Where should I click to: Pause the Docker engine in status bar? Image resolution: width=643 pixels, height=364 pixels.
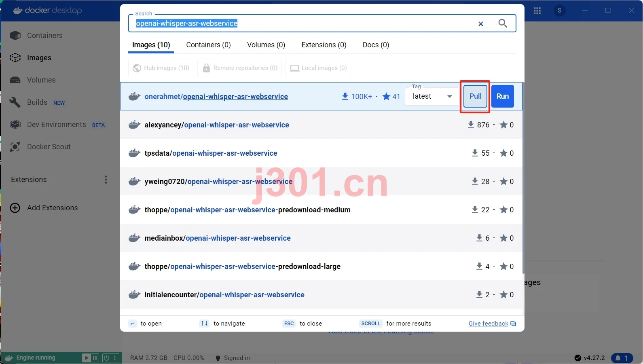pos(95,358)
